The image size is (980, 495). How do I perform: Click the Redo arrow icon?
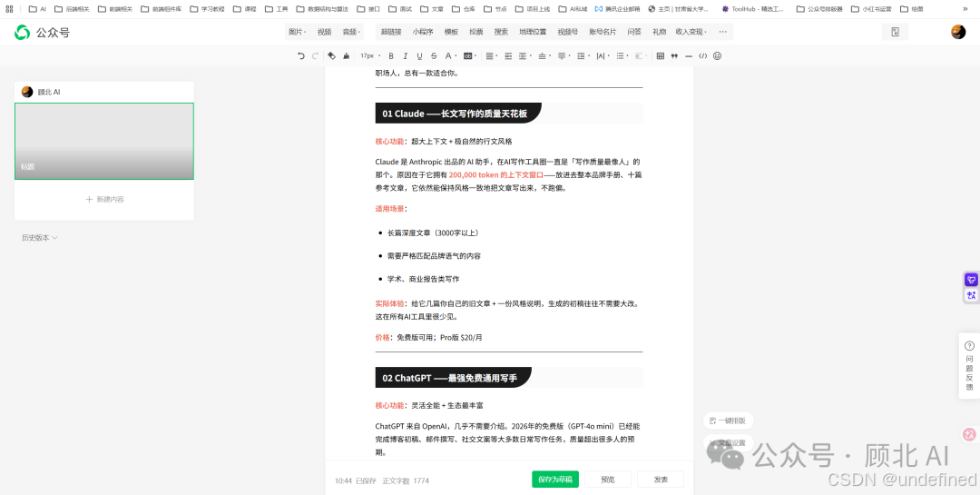click(x=315, y=55)
